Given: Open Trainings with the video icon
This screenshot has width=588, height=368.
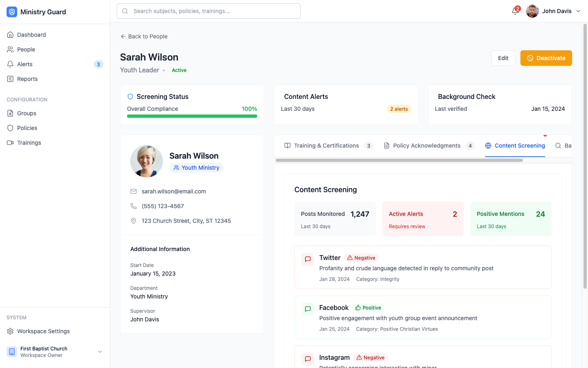Looking at the screenshot, I should pyautogui.click(x=10, y=143).
